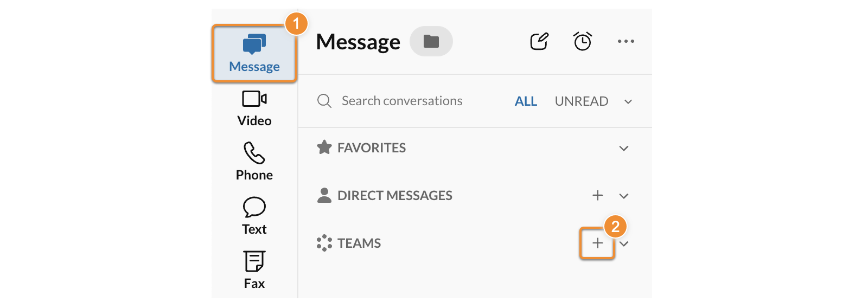Click the plus to create a team
This screenshot has height=308, width=868.
(597, 243)
